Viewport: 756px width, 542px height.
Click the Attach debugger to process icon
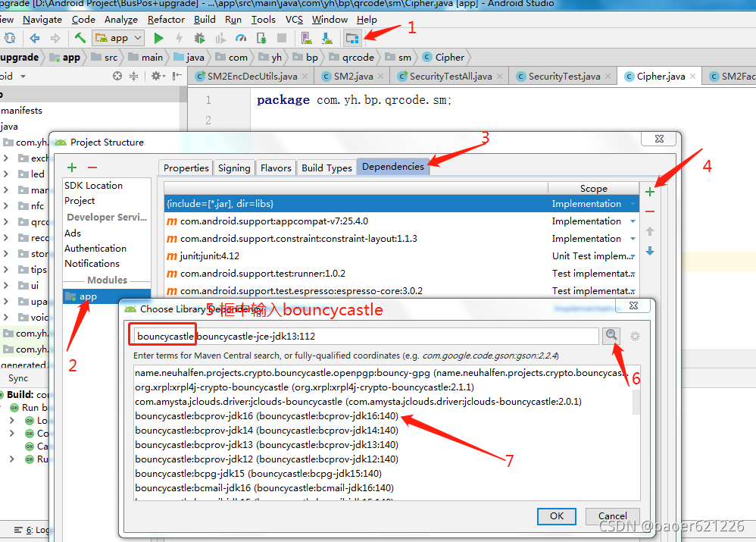click(x=261, y=38)
